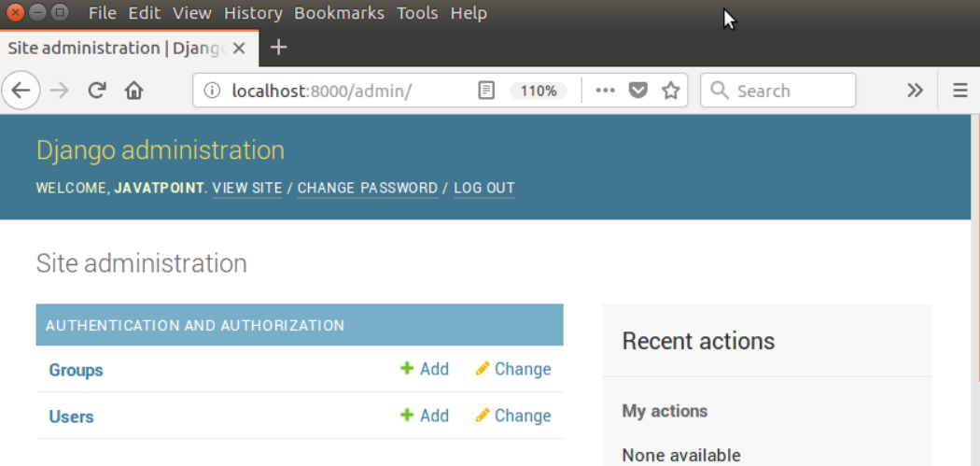Close the Site administration tab
This screenshot has height=466, width=980.
238,49
